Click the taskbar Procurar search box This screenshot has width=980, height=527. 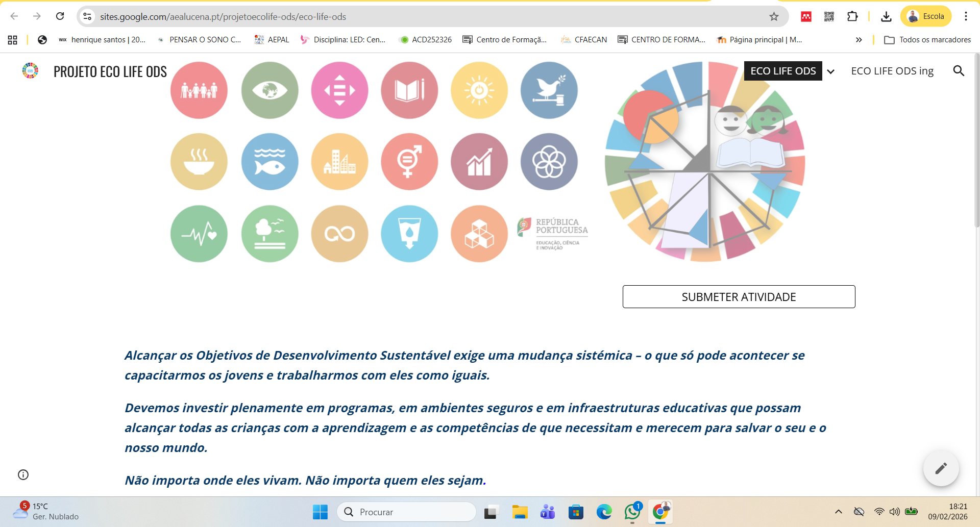[x=406, y=512]
